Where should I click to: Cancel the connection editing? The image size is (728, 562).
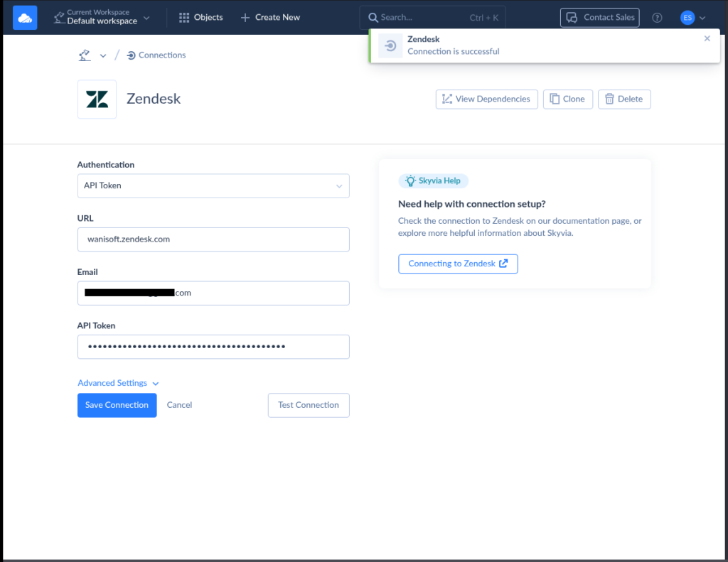click(x=179, y=405)
